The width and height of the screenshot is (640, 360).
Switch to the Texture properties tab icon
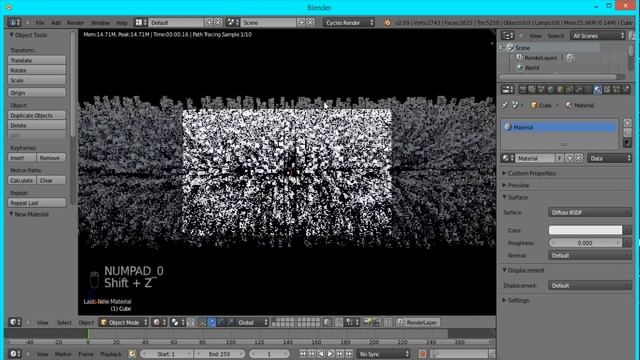point(607,89)
